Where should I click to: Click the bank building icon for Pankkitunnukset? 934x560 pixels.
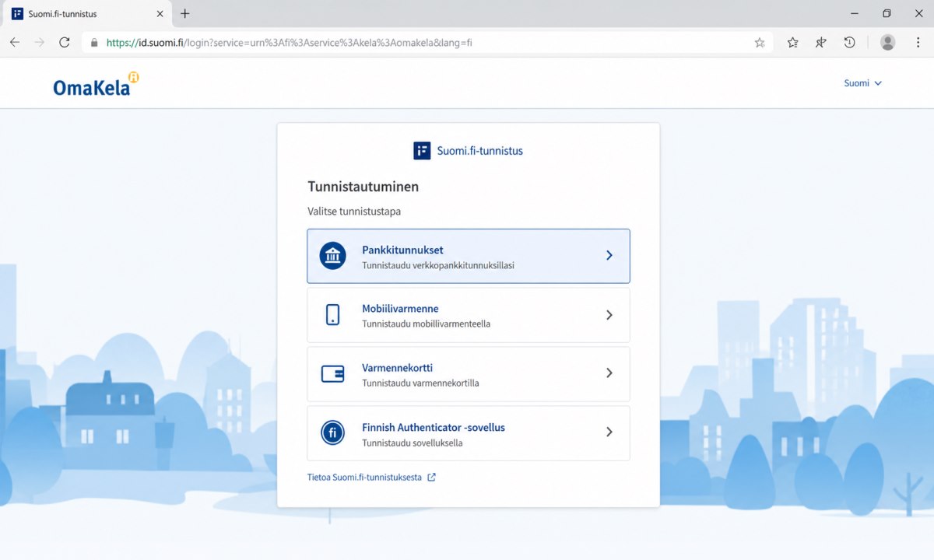pyautogui.click(x=333, y=255)
